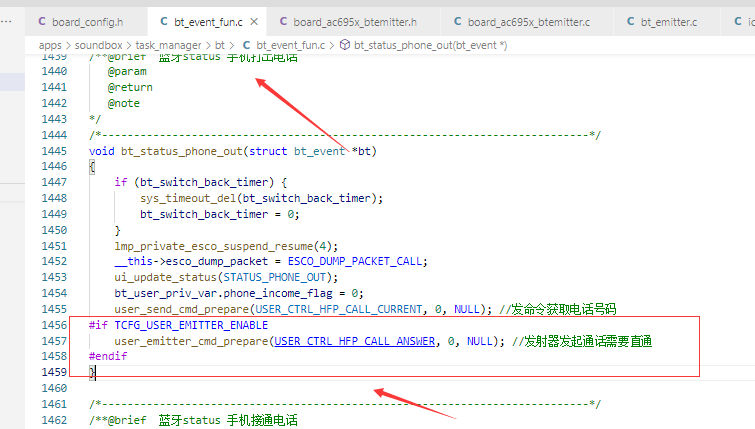Click 'bt_switch_back_timer = 0' assignment line
This screenshot has height=429, width=755.
click(x=220, y=214)
